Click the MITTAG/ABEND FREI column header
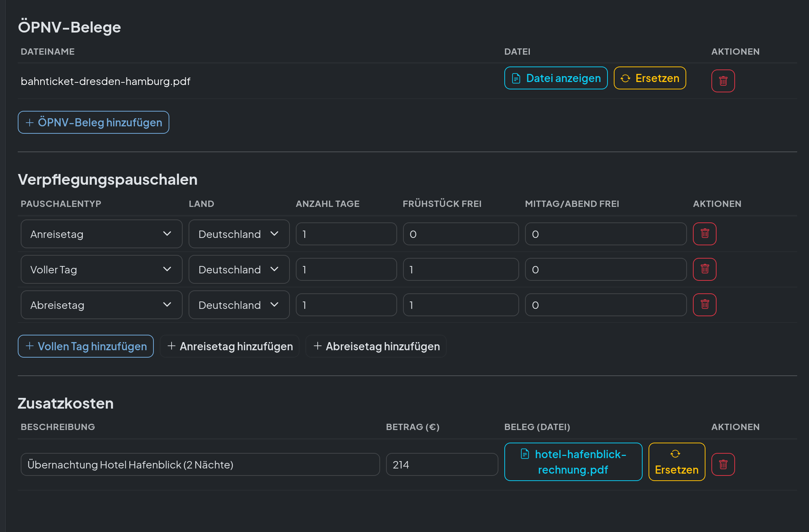Screen dimensions: 809x532 coord(572,204)
